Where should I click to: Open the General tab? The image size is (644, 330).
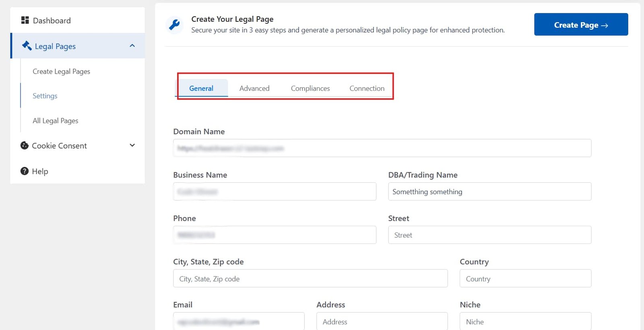[201, 88]
